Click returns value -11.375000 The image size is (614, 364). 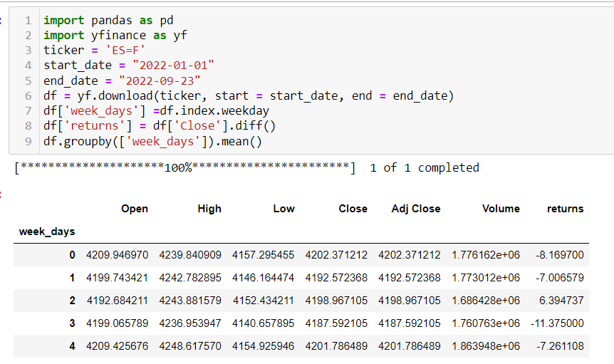(x=557, y=323)
